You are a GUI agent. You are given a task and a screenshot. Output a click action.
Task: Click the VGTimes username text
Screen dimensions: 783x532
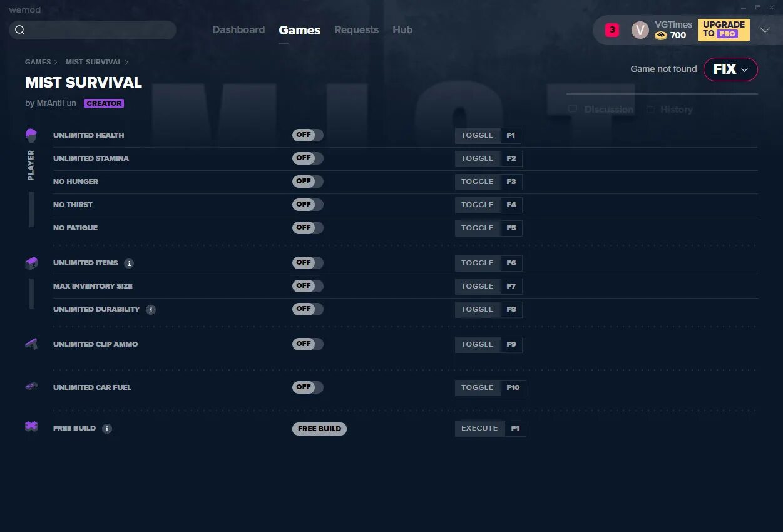pos(673,24)
